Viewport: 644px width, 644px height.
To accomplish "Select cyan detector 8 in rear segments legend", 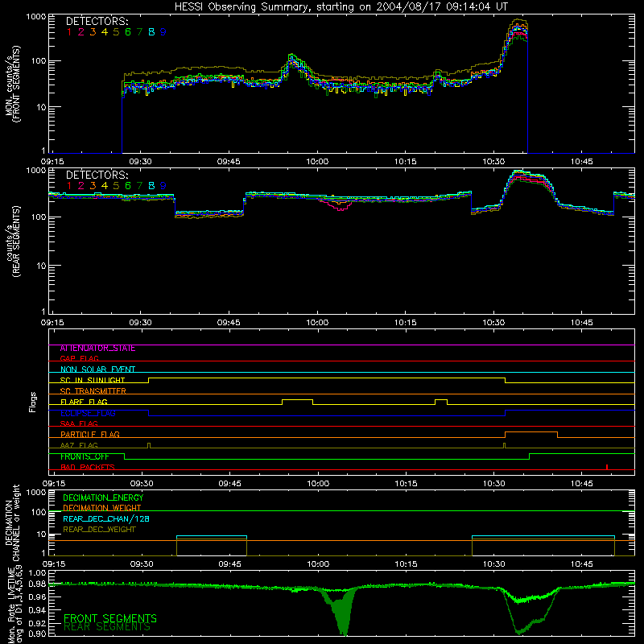I will tap(151, 186).
